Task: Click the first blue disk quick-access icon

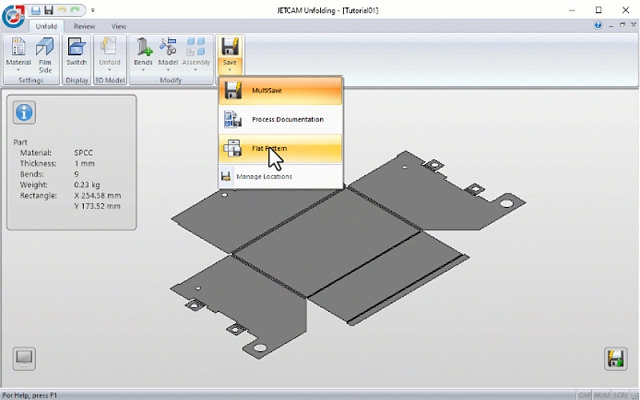Action: 36,10
